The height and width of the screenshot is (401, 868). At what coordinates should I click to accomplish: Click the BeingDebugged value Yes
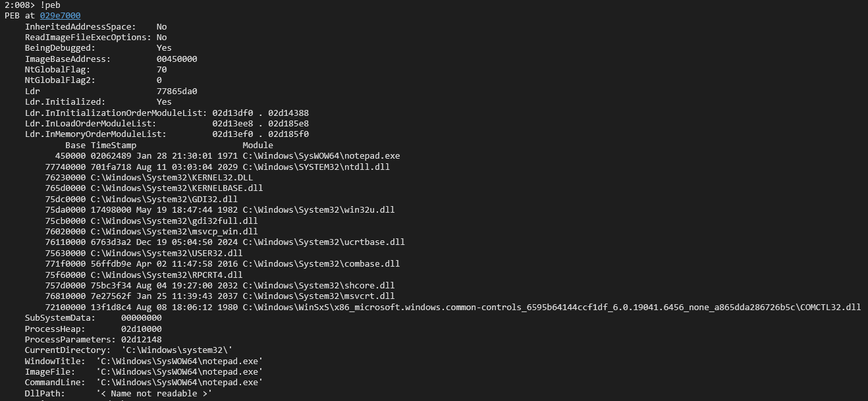coord(164,48)
